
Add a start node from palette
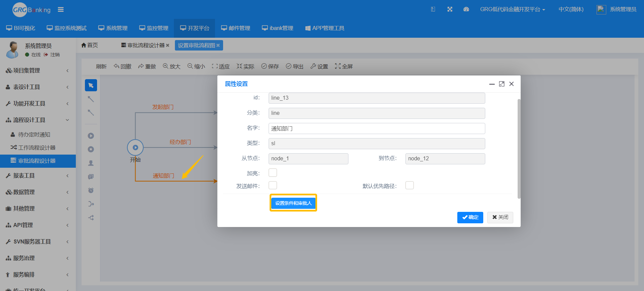coord(91,136)
